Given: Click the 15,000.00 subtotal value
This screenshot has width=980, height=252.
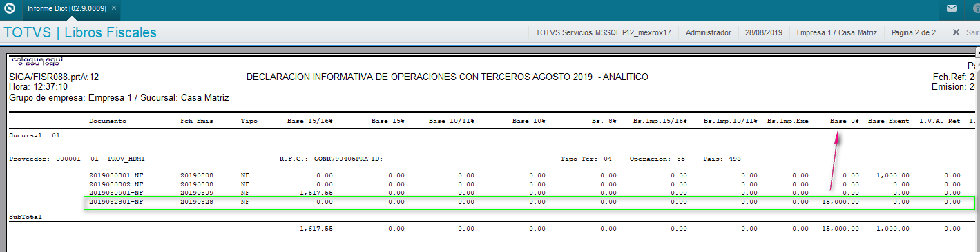Looking at the screenshot, I should click(x=840, y=229).
